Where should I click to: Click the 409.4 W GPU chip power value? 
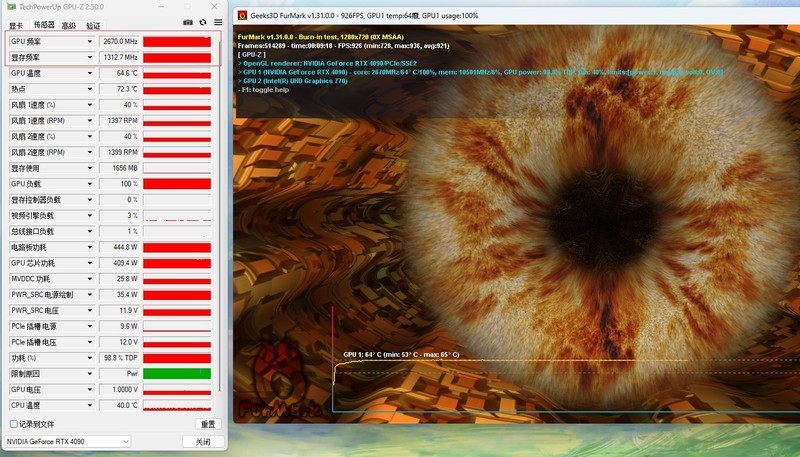tap(119, 263)
